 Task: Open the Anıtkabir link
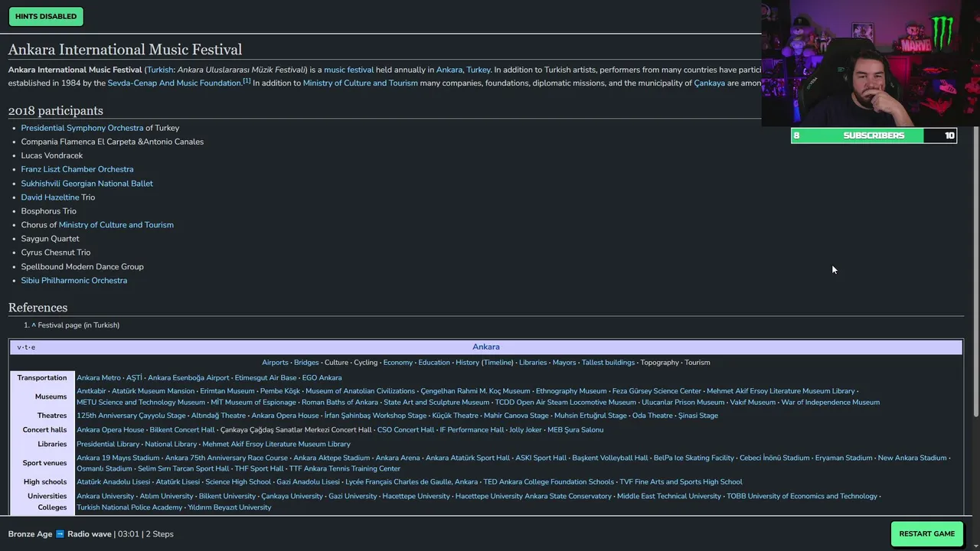click(x=91, y=391)
